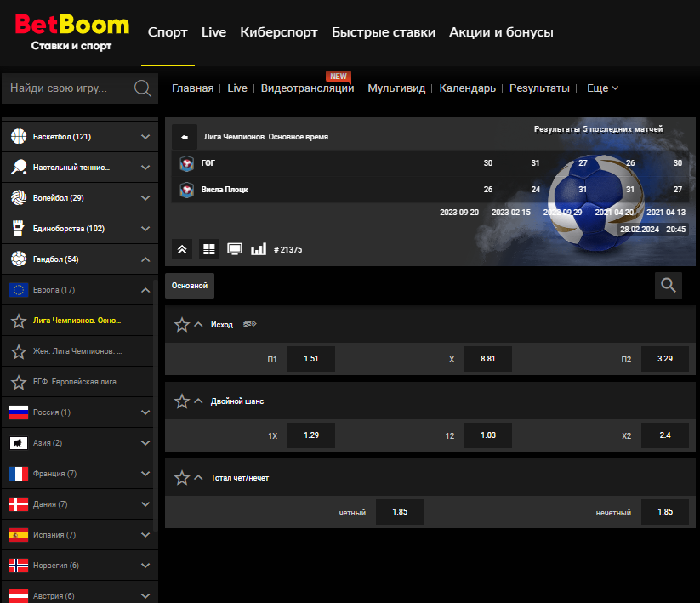
Task: Collapse the Исход market chevron
Action: [x=199, y=325]
